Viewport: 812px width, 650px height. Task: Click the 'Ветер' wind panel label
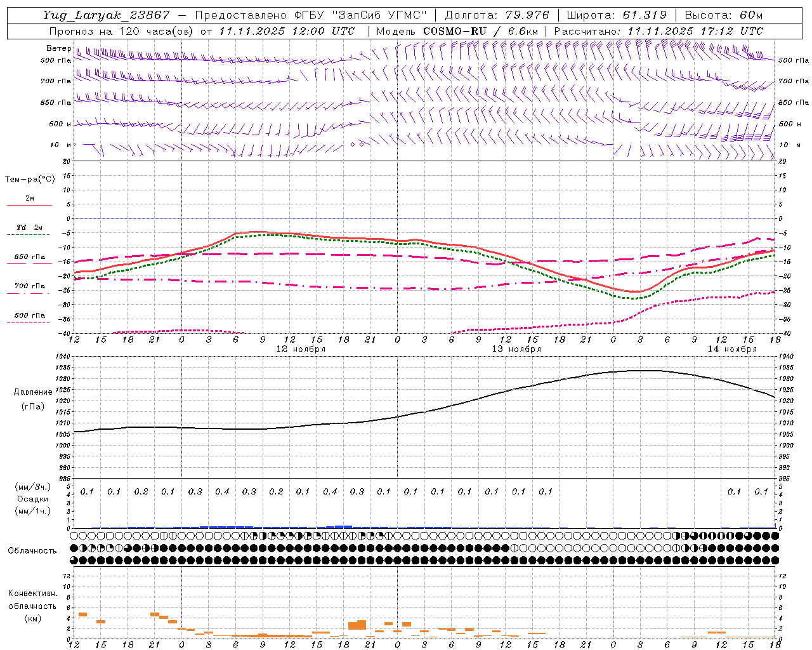pyautogui.click(x=59, y=48)
